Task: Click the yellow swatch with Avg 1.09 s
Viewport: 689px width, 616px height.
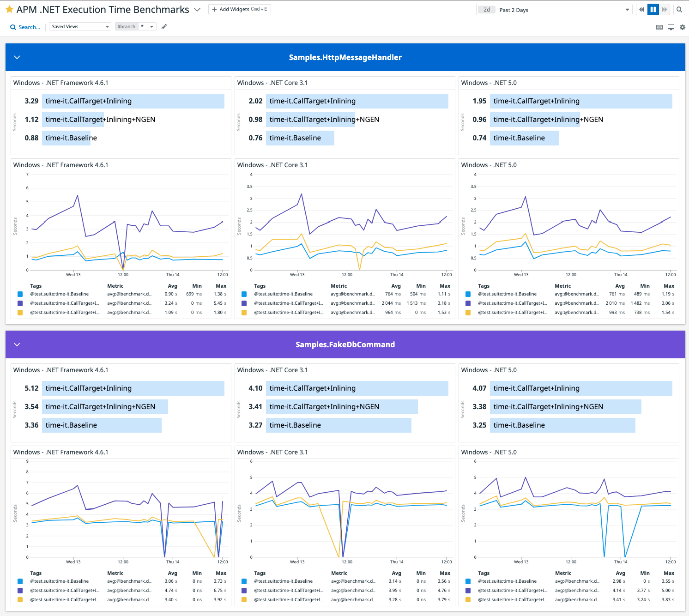Action: pyautogui.click(x=20, y=313)
